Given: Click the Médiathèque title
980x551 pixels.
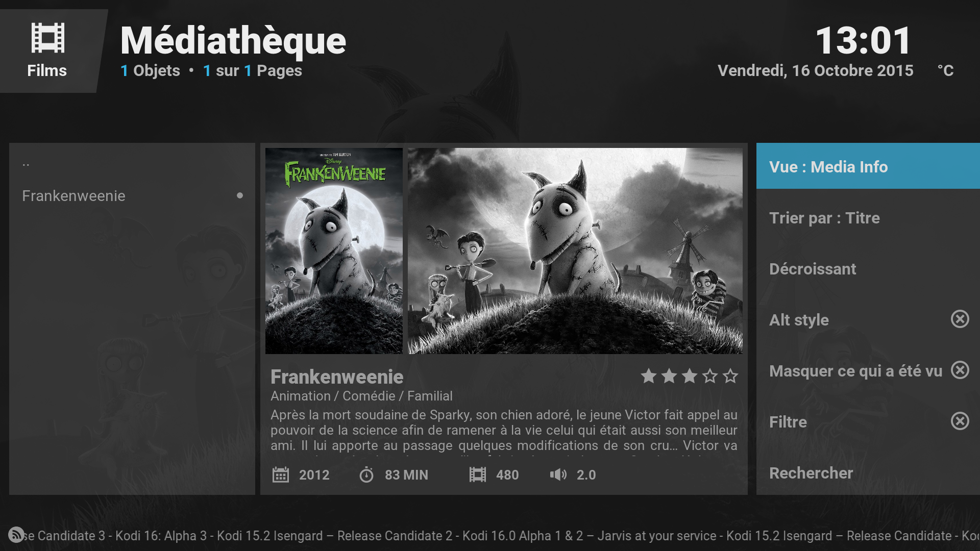Looking at the screenshot, I should [x=233, y=41].
